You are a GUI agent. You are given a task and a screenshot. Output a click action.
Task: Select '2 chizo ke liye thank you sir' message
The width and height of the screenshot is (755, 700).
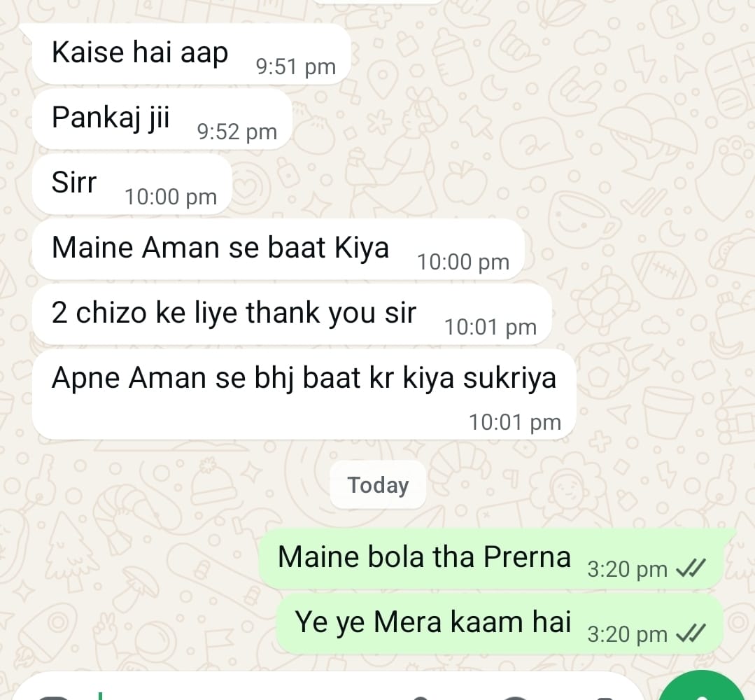[292, 314]
